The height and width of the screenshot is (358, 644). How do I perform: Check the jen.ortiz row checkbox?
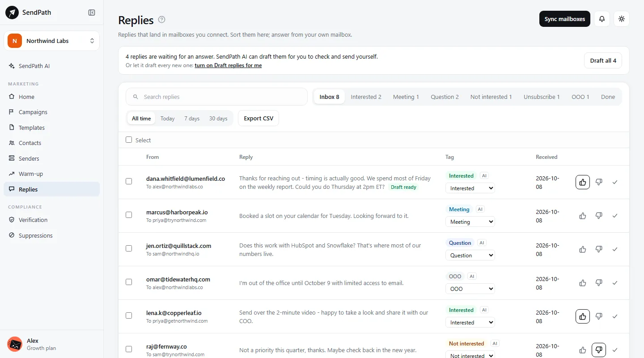pyautogui.click(x=129, y=248)
